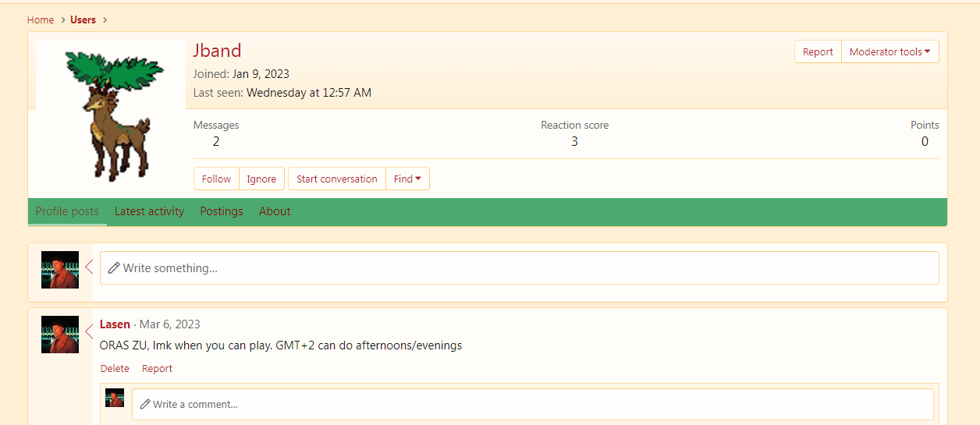
Task: Start conversation with Jband
Action: (337, 179)
